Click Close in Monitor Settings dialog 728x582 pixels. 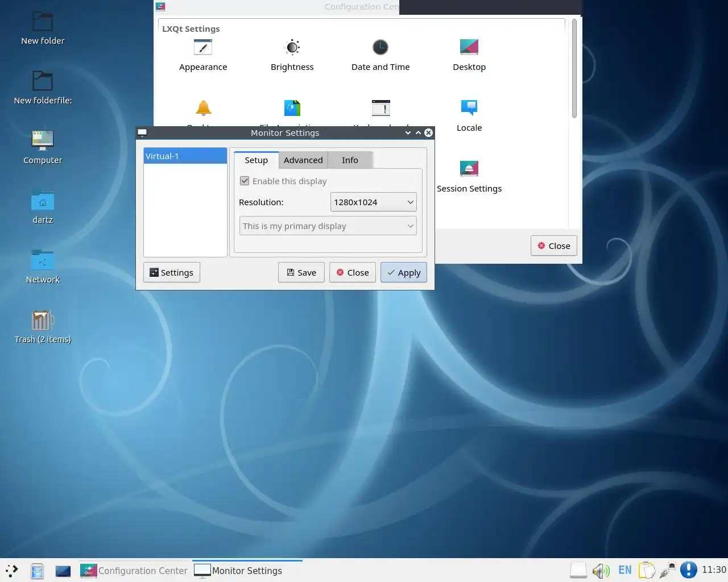353,273
